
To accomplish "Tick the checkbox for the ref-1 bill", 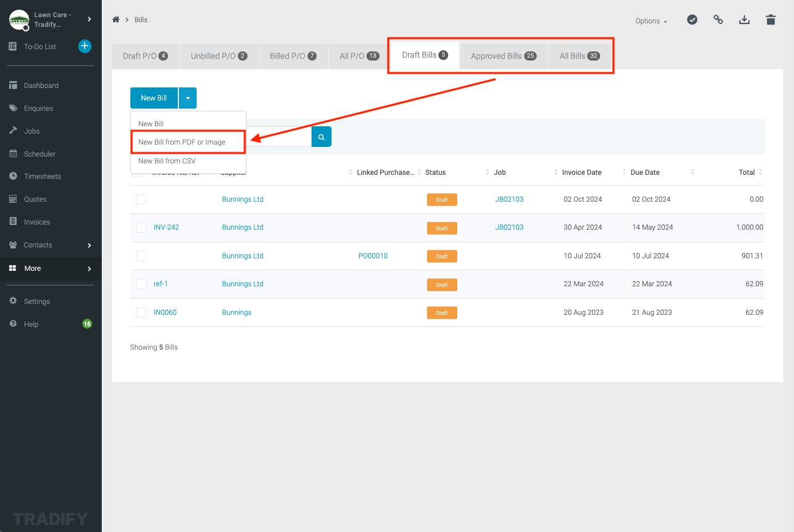I will (x=141, y=284).
